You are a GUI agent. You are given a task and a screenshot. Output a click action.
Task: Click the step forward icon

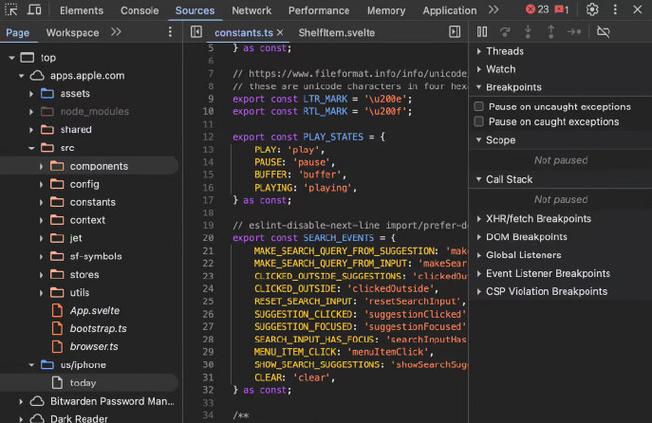574,32
